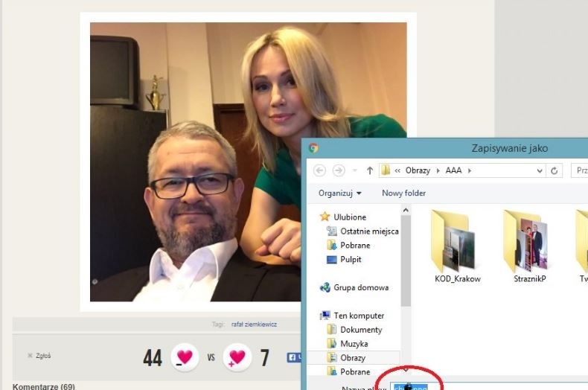Click the back arrow in save dialog
Image resolution: width=588 pixels, height=390 pixels.
pos(320,170)
